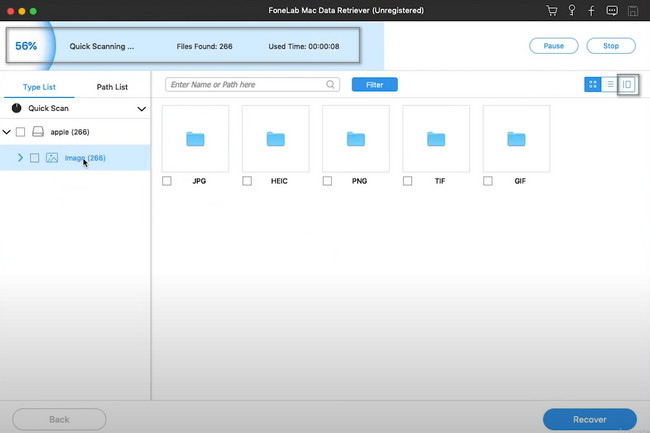Open the HEIC folder

pyautogui.click(x=276, y=139)
